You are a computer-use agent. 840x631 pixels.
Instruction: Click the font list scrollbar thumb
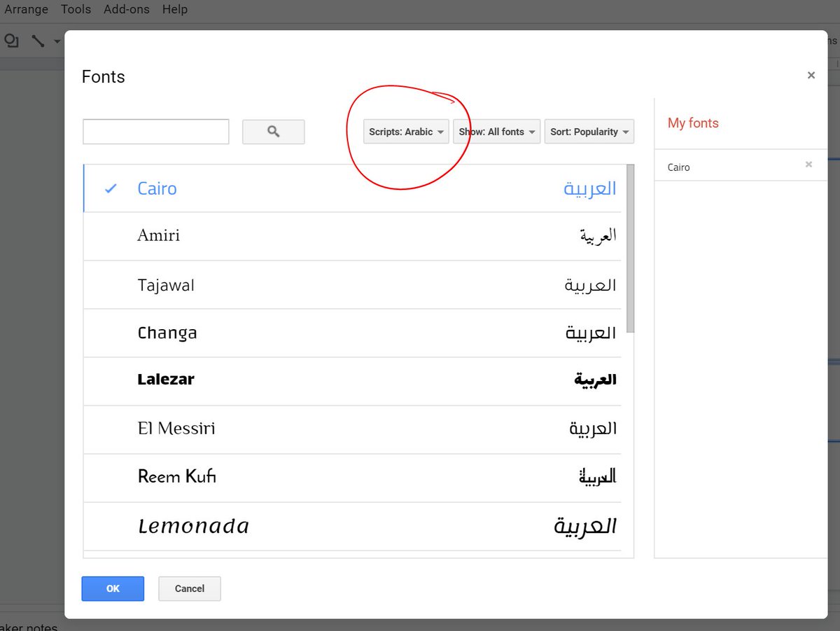click(630, 249)
